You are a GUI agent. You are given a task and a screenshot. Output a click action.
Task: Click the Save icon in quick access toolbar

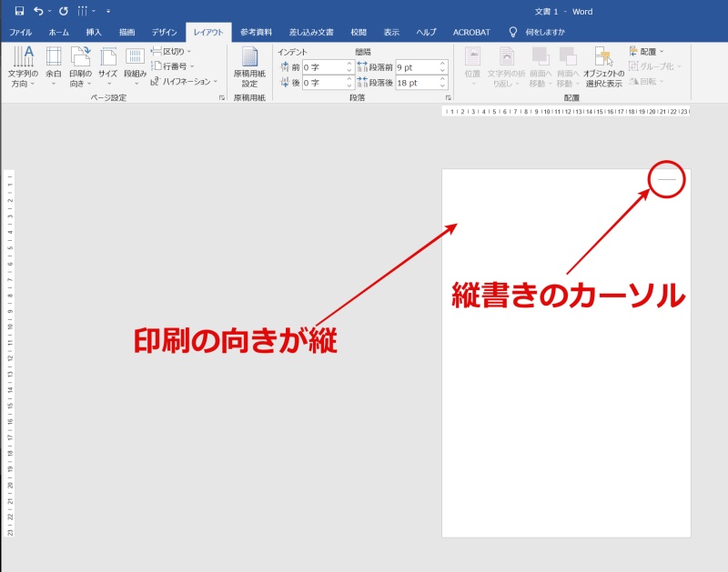click(19, 11)
